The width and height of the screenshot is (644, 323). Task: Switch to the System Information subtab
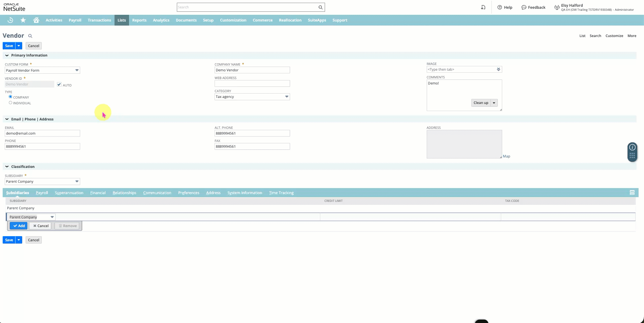click(245, 193)
